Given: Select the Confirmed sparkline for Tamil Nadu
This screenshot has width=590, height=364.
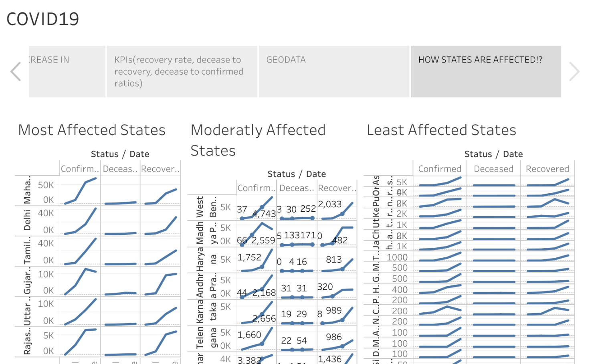Looking at the screenshot, I should 79,251.
